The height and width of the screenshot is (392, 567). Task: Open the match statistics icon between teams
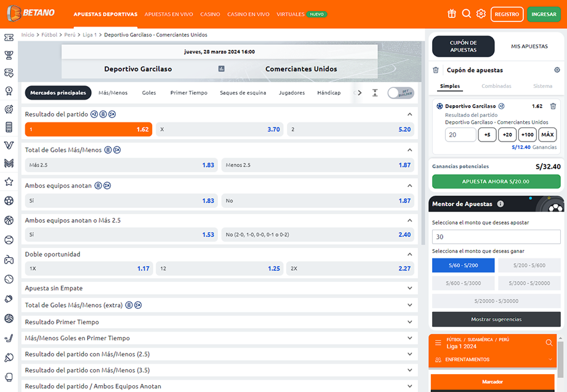(222, 69)
